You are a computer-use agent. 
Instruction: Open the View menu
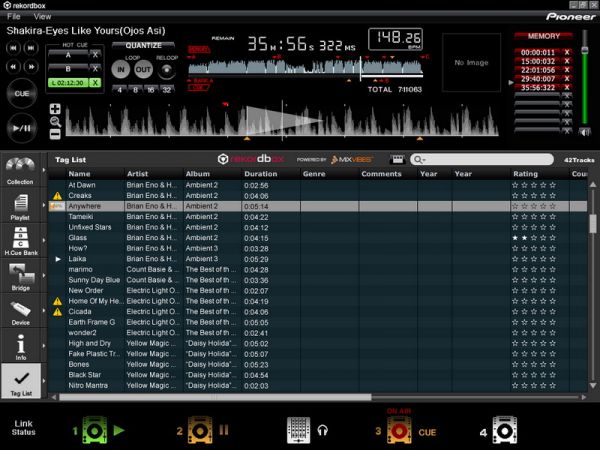(42, 16)
